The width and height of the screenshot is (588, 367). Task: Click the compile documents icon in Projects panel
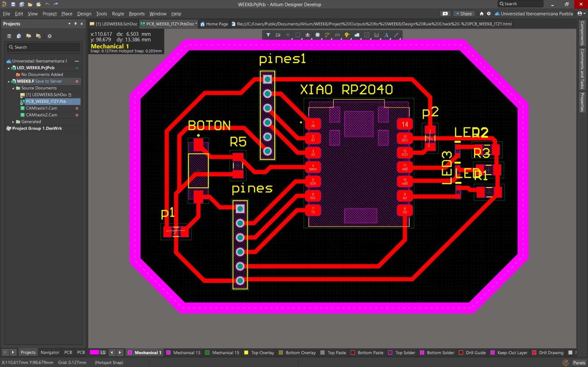[19, 36]
